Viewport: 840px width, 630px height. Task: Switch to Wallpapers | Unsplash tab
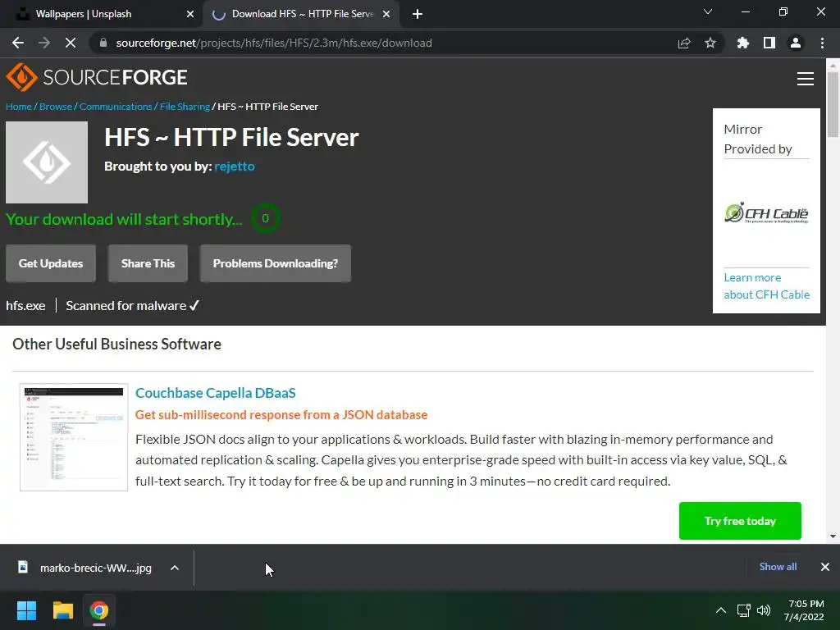(x=102, y=14)
